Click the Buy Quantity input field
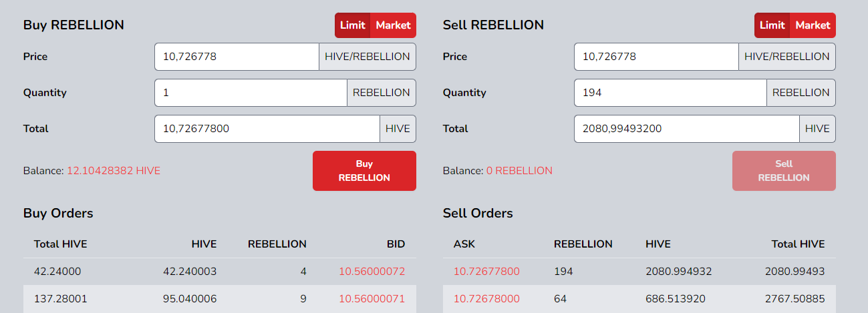868x313 pixels. click(251, 93)
